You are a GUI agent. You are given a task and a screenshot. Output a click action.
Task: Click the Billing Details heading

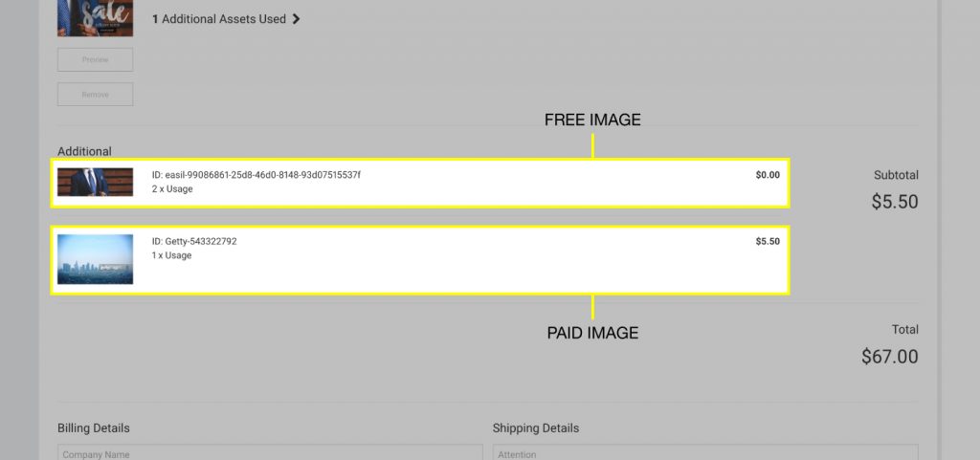[94, 427]
